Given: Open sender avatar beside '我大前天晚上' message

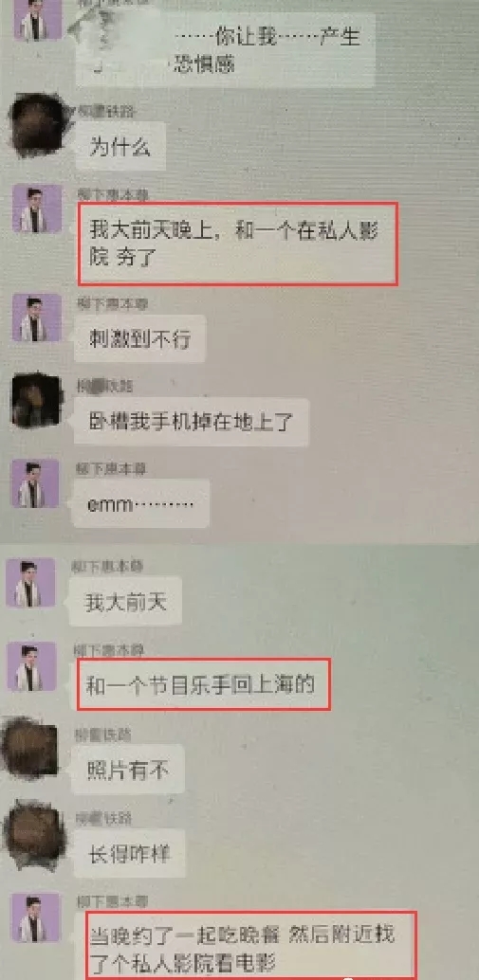Looking at the screenshot, I should 38,209.
